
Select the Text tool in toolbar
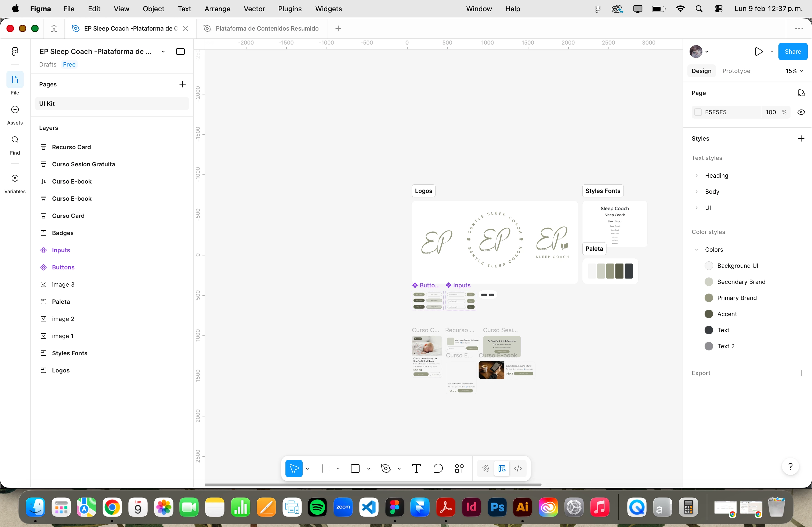(x=416, y=468)
